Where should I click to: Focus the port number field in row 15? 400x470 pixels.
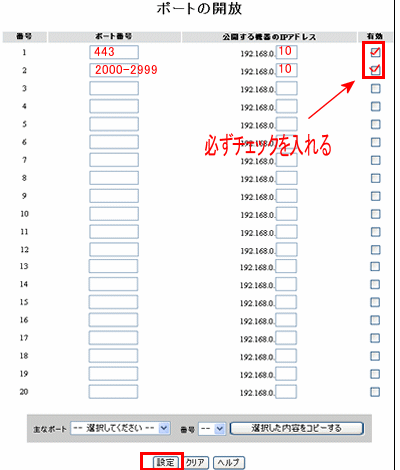[113, 302]
